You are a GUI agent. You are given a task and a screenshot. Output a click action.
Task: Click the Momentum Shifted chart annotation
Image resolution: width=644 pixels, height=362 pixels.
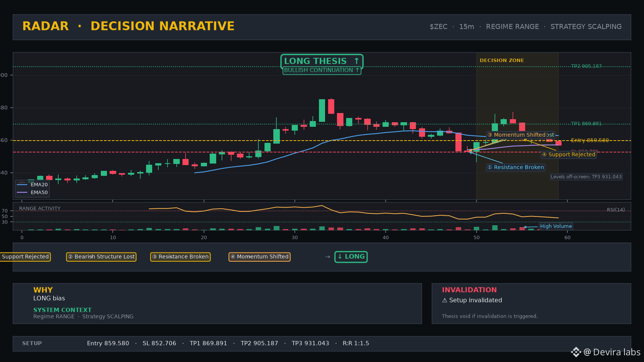pyautogui.click(x=516, y=135)
